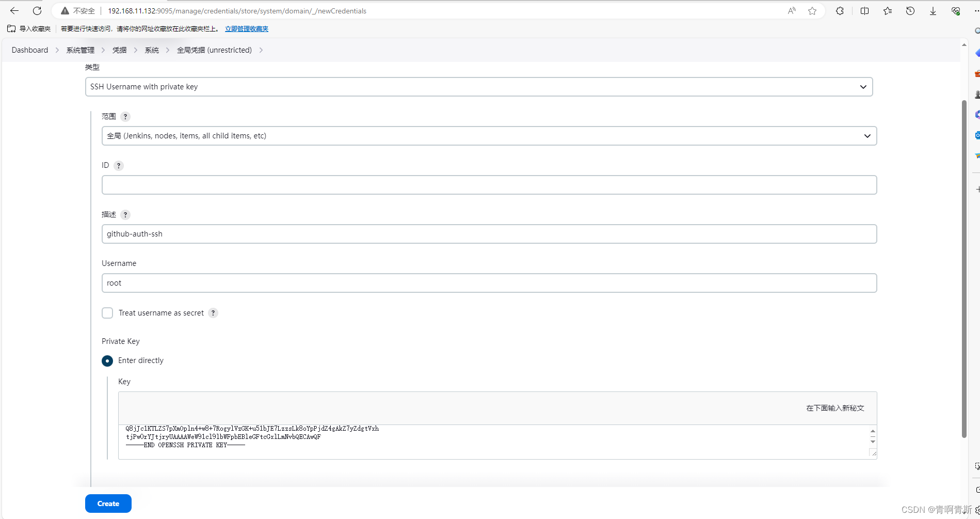980x519 pixels.
Task: Open browser history icon
Action: point(910,11)
